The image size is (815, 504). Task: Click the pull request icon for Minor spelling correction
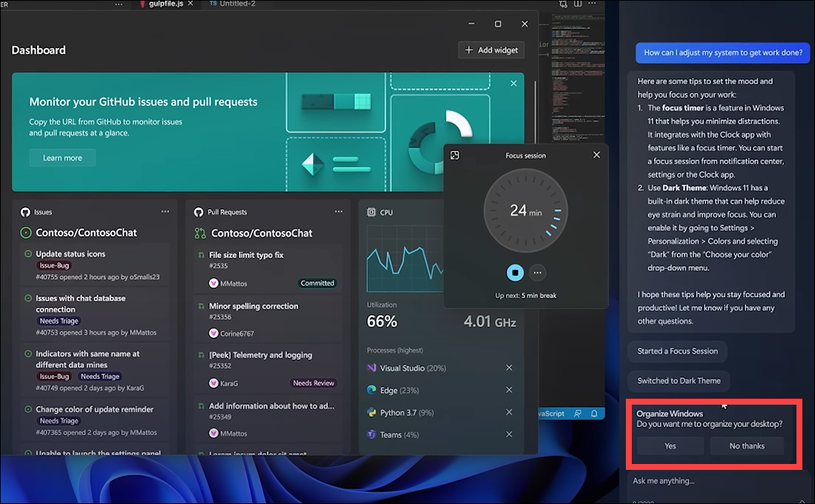pyautogui.click(x=201, y=306)
